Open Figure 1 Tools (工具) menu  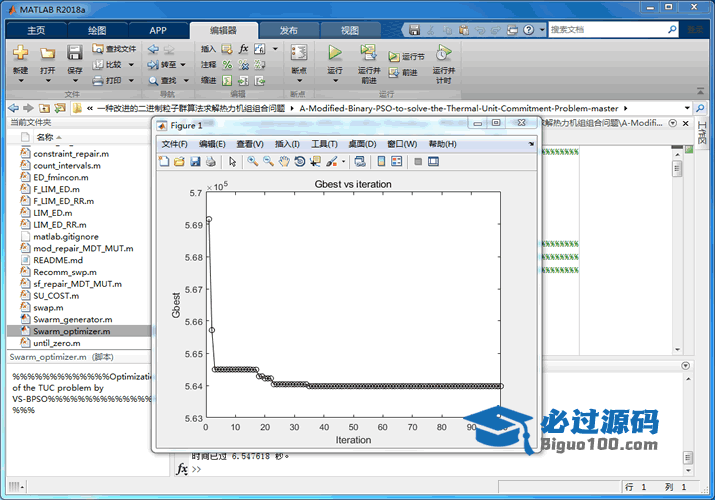(x=324, y=144)
